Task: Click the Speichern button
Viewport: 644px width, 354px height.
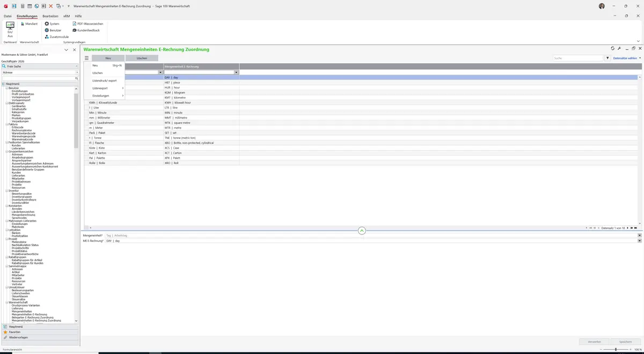Action: [626, 341]
